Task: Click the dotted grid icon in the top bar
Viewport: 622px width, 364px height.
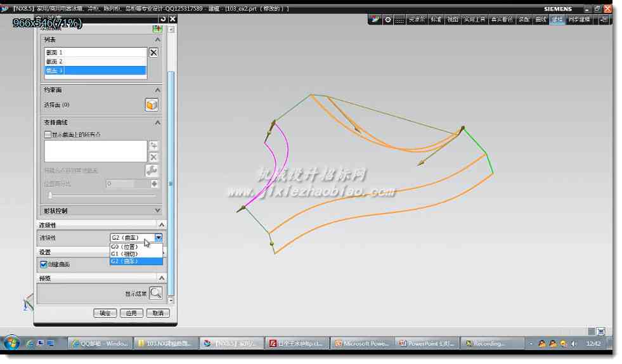Action: click(399, 20)
